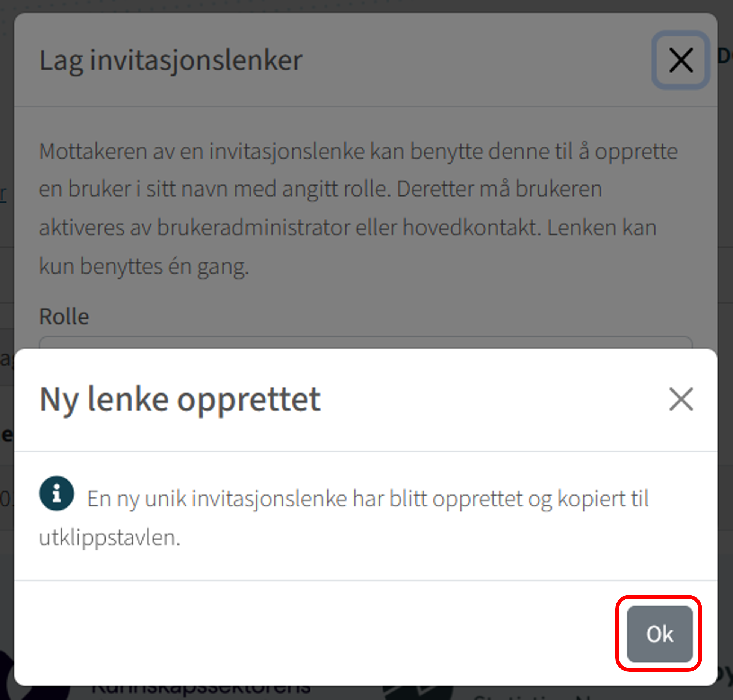Close the Ny lenke opprettet dialog

[681, 399]
